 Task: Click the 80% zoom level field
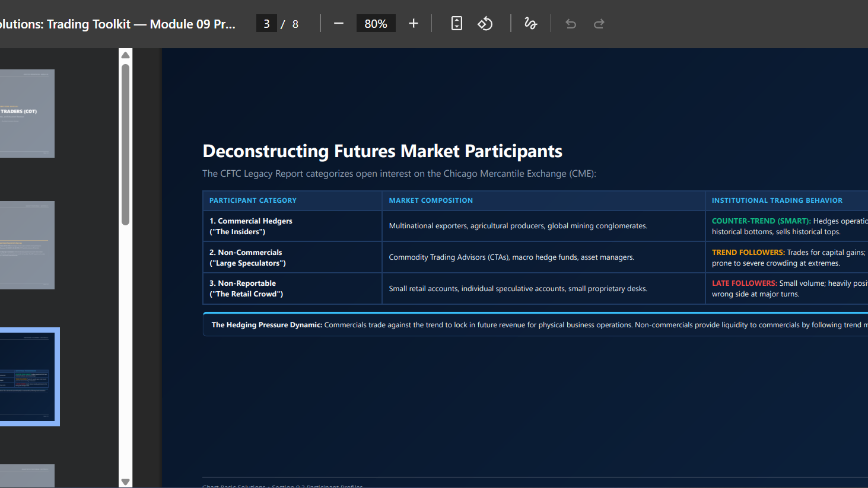(x=376, y=24)
